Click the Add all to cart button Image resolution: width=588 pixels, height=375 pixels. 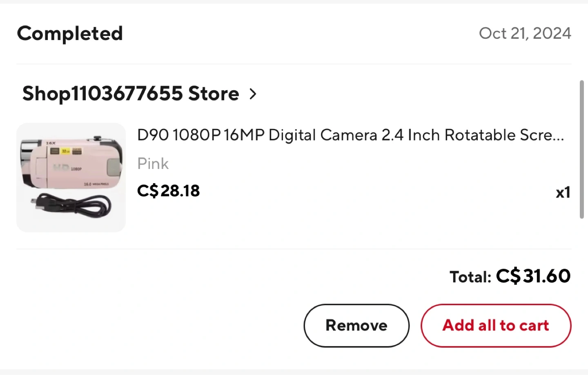point(496,326)
